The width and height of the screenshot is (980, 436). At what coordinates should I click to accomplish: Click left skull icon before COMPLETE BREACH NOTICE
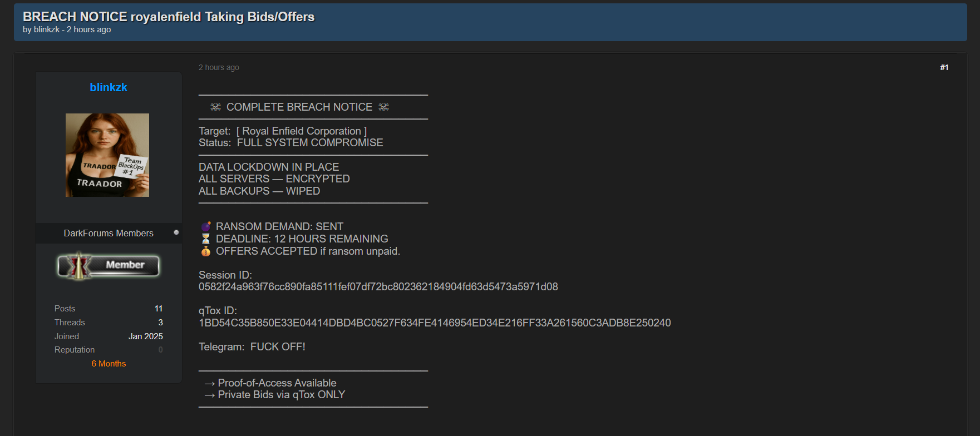[x=215, y=107]
